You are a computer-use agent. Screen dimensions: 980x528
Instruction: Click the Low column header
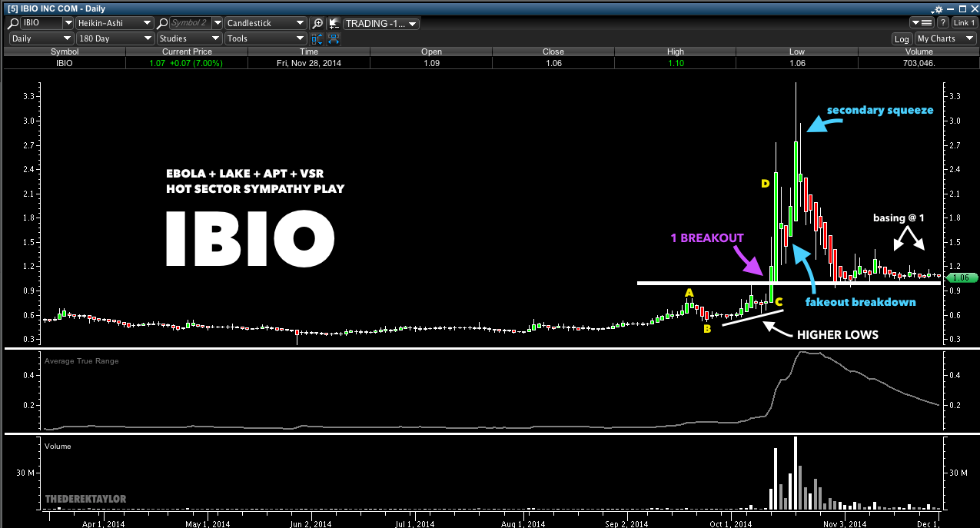(796, 51)
